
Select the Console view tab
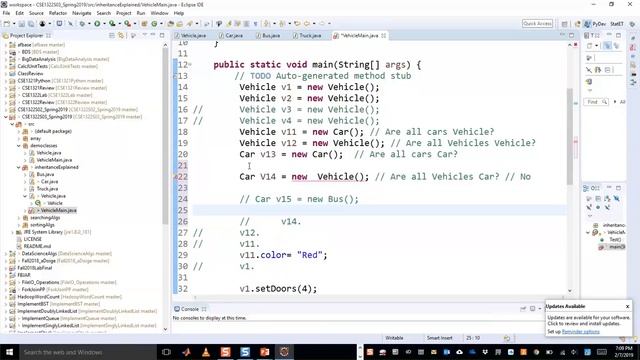[190, 309]
